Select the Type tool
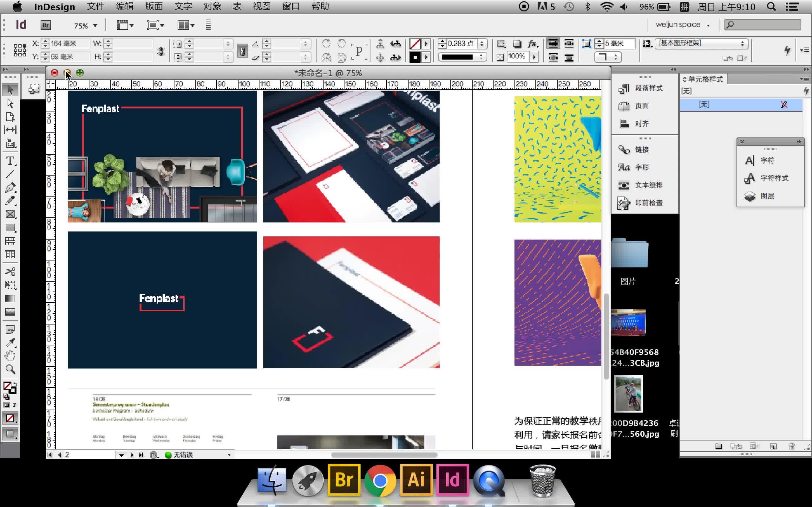The image size is (812, 507). pos(10,161)
